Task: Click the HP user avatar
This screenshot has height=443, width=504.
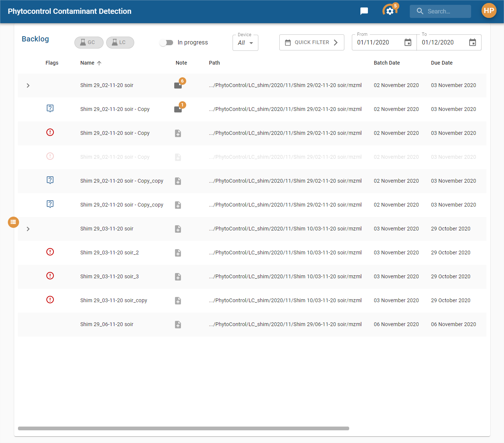Action: (x=489, y=11)
